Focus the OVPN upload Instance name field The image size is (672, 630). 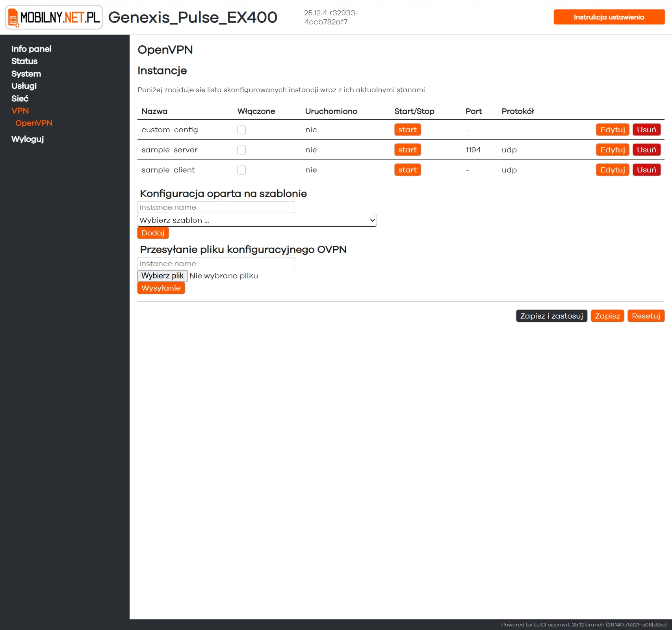pyautogui.click(x=216, y=263)
